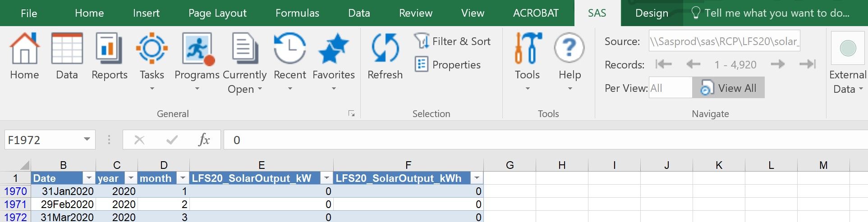868x222 pixels.
Task: Go to last records page arrow
Action: 808,64
